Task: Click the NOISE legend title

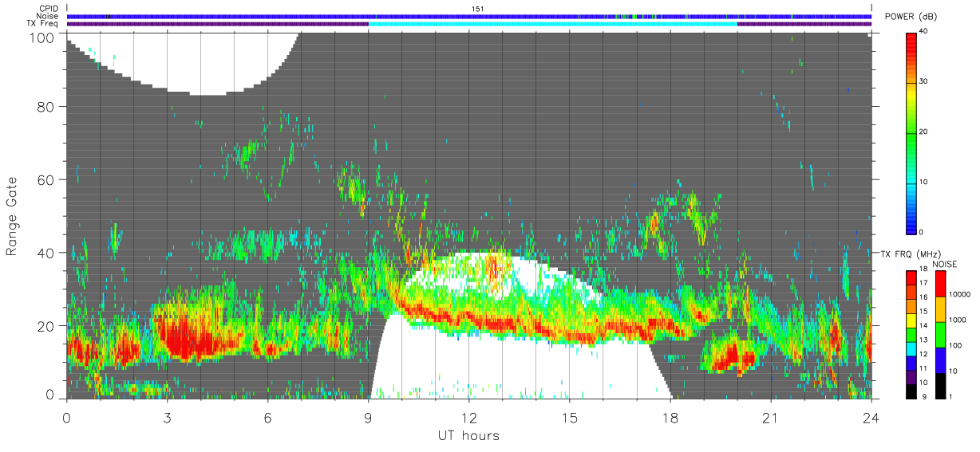Action: (x=946, y=263)
